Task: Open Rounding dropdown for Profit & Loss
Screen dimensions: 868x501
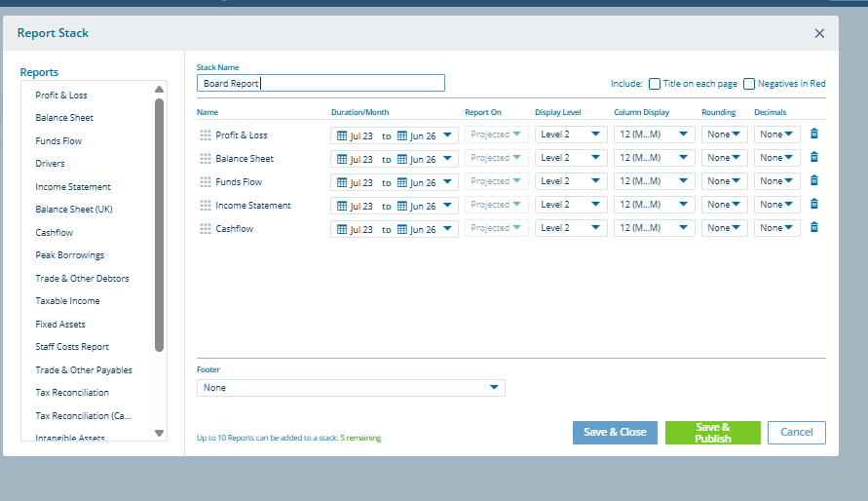Action: click(724, 135)
